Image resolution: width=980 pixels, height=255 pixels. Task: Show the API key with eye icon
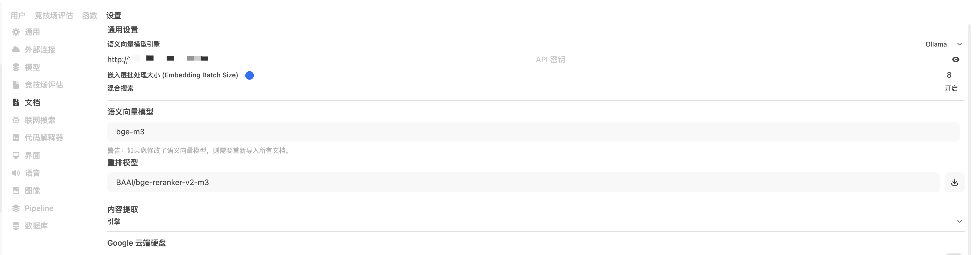pos(956,59)
